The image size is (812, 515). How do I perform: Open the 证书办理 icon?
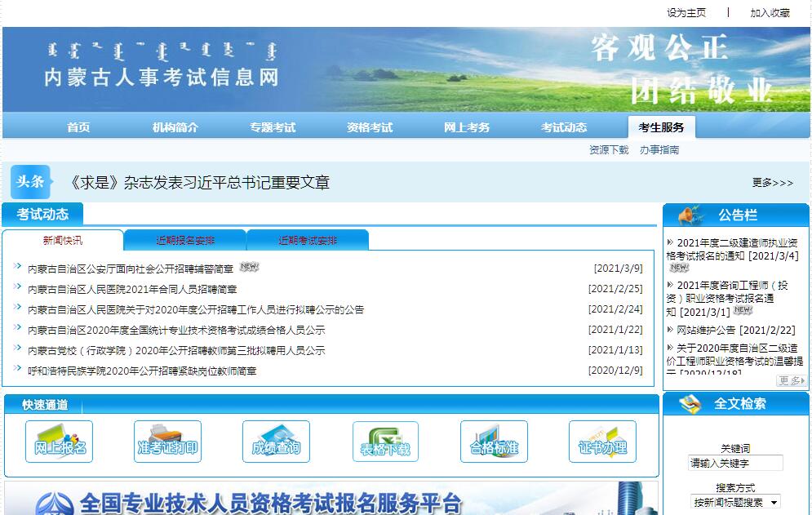pyautogui.click(x=602, y=442)
